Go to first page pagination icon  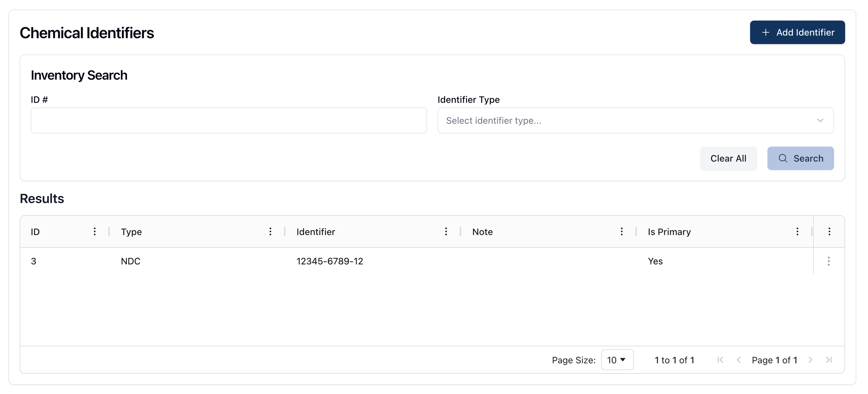720,360
